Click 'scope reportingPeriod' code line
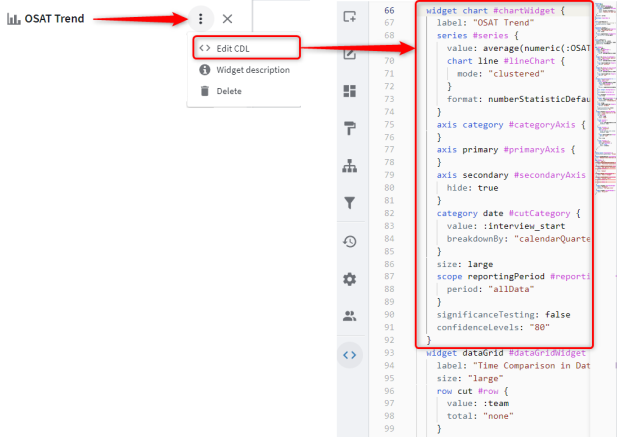 click(x=513, y=277)
